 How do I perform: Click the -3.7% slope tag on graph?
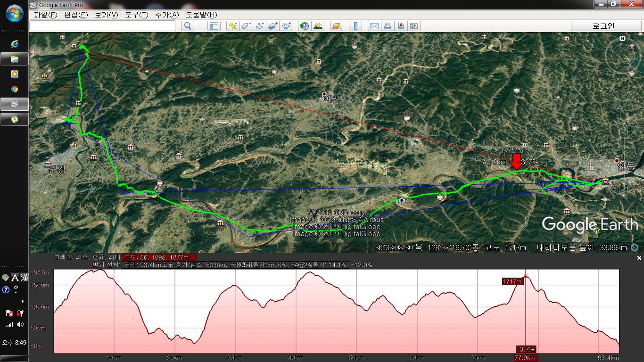(x=525, y=349)
